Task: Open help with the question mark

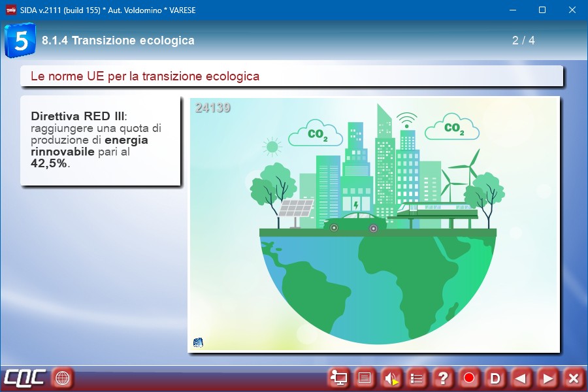Action: point(443,378)
